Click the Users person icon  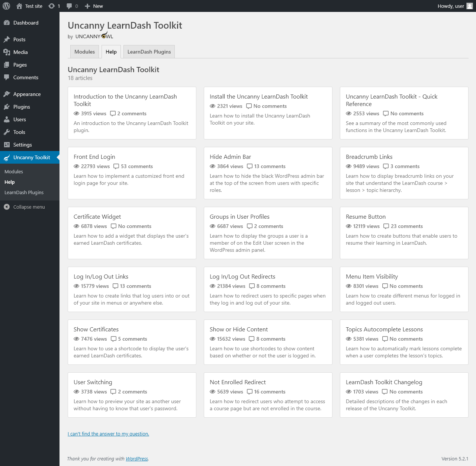pos(7,119)
